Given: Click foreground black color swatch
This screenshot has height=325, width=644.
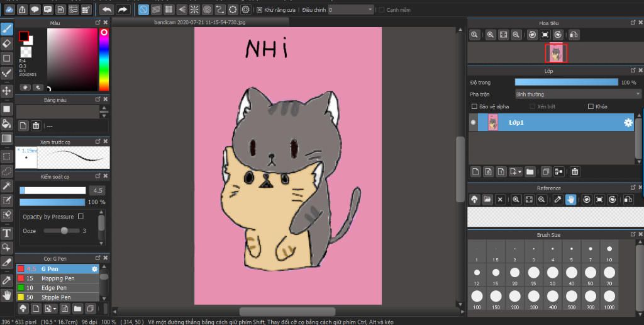Looking at the screenshot, I should click(x=23, y=36).
